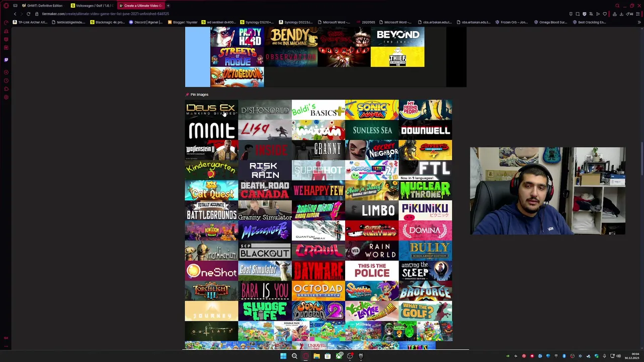The width and height of the screenshot is (644, 362).
Task: Open the Opera menu logo icon
Action: [x=6, y=6]
